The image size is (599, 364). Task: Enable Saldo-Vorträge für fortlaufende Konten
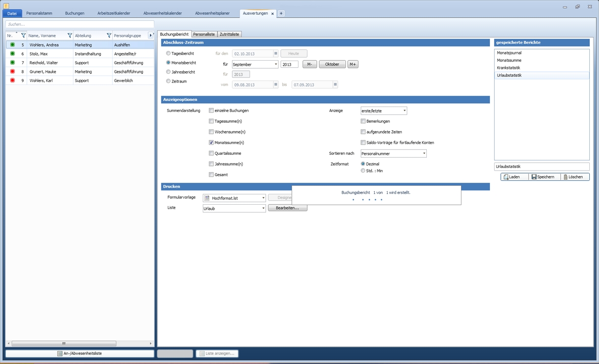(x=363, y=143)
